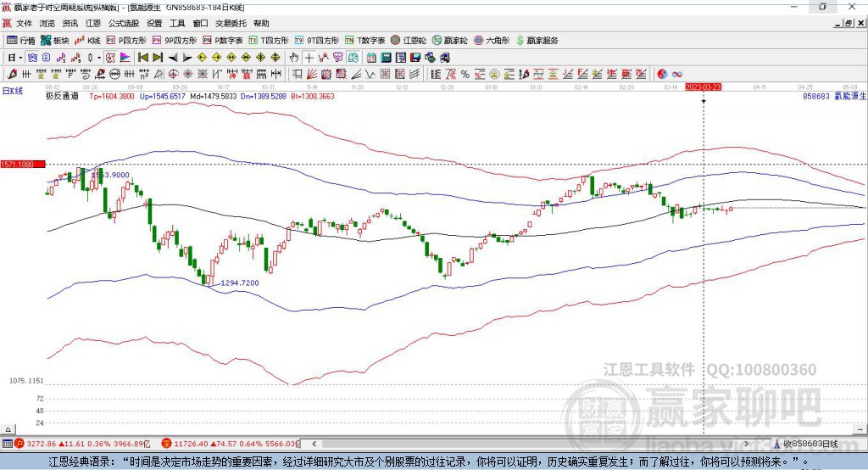Screen dimensions: 868x470
Task: Toggle the red 权 adjust-price icon
Action: 110,58
